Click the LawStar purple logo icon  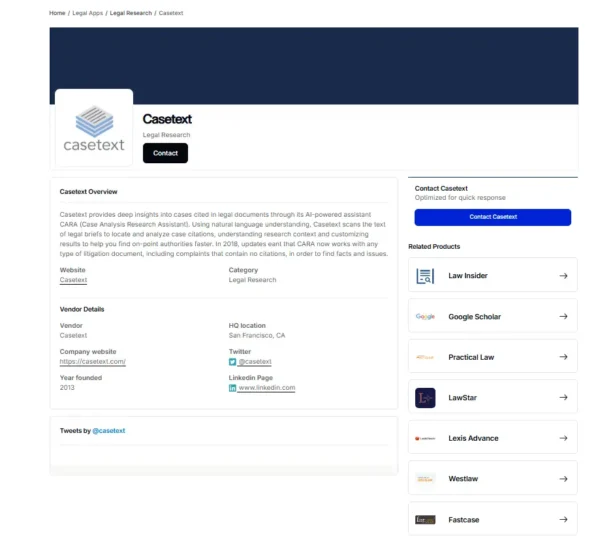[425, 398]
